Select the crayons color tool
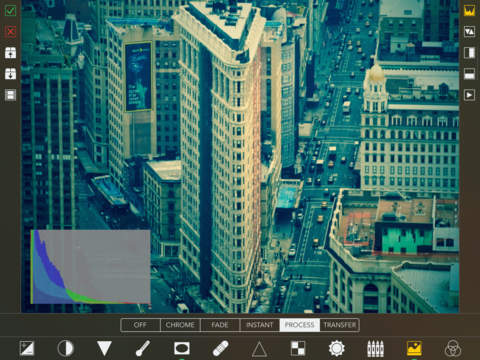The height and width of the screenshot is (360, 480). coord(375,349)
